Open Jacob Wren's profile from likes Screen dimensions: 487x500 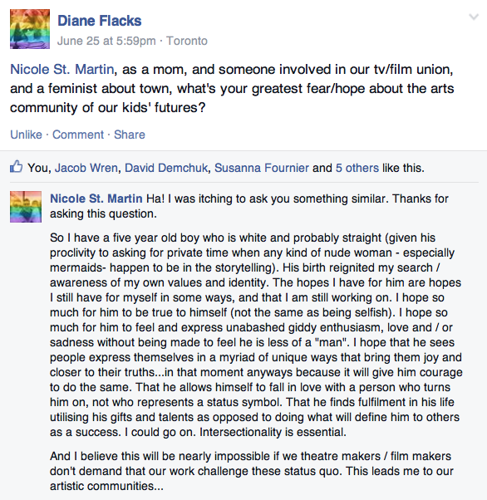click(86, 168)
